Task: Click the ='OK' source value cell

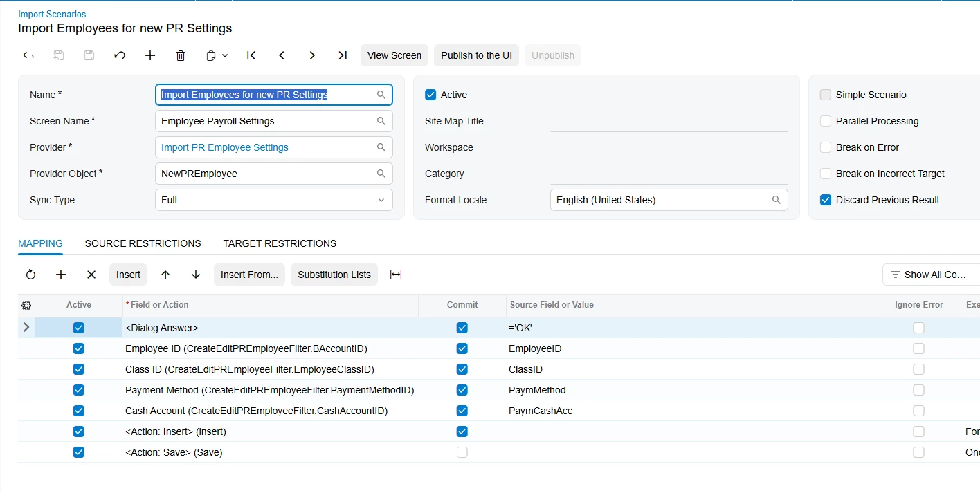Action: click(x=691, y=328)
